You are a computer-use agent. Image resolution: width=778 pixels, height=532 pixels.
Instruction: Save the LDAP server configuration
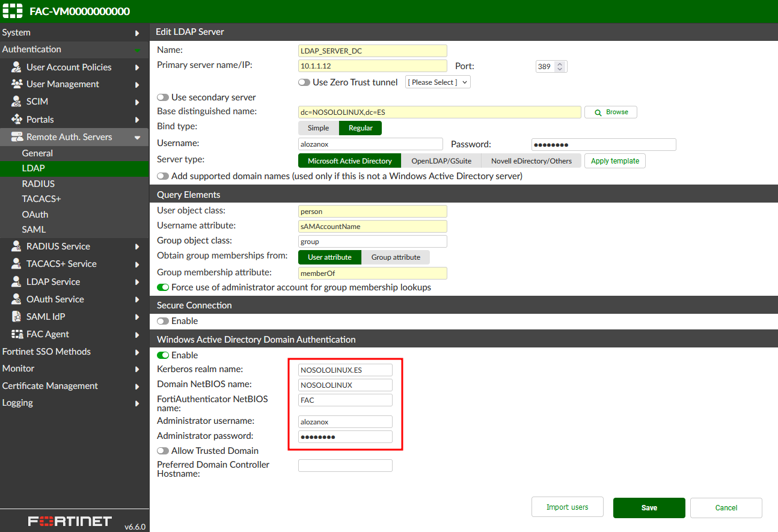click(649, 507)
